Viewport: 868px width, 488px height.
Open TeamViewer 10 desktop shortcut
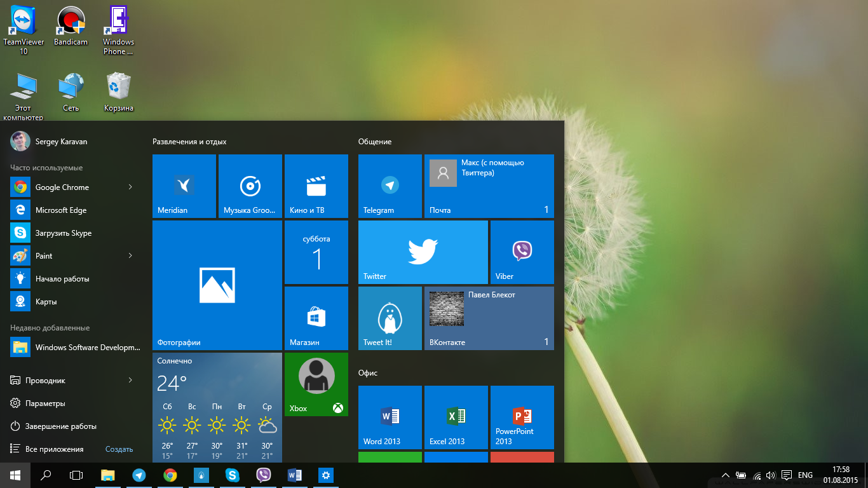click(x=24, y=30)
